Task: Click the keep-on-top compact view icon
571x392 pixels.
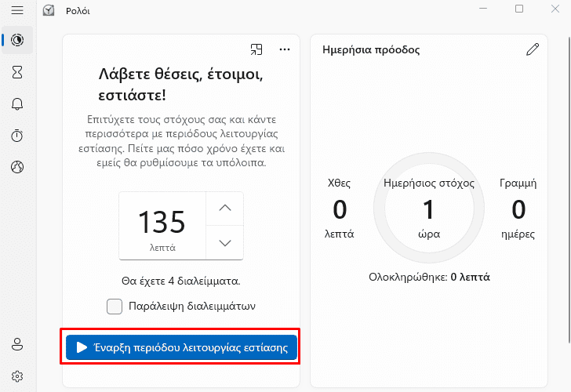Action: tap(256, 49)
